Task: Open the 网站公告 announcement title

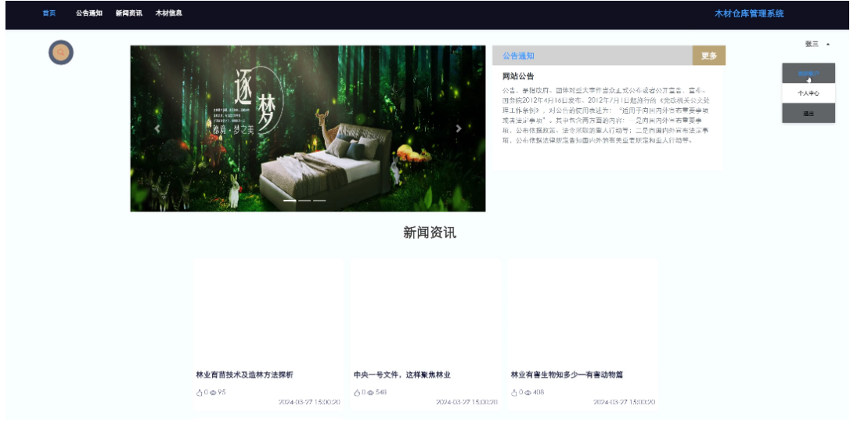Action: [x=518, y=77]
